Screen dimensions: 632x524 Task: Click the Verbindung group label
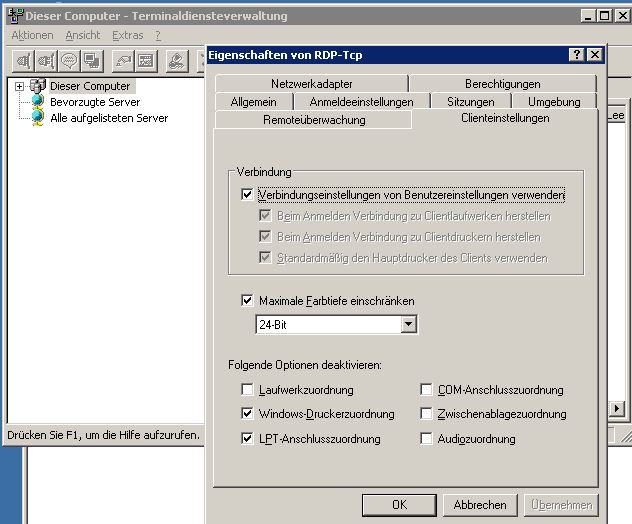click(x=264, y=172)
